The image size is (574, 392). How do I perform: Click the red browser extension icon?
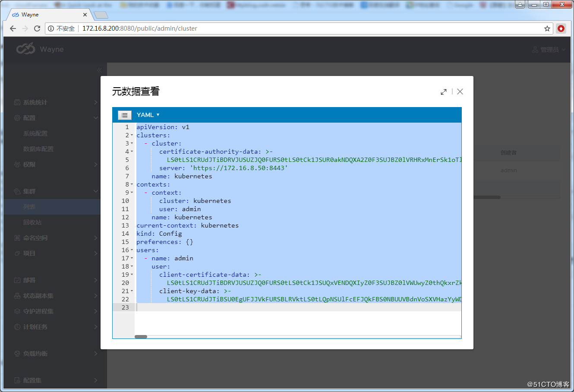pos(561,28)
